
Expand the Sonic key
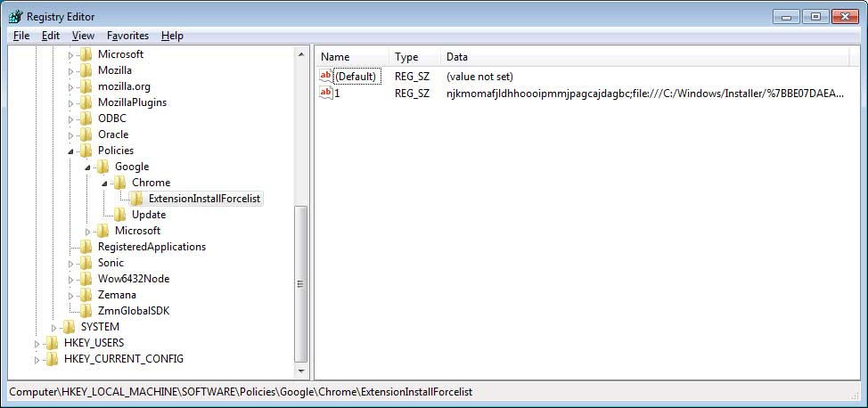click(x=70, y=264)
